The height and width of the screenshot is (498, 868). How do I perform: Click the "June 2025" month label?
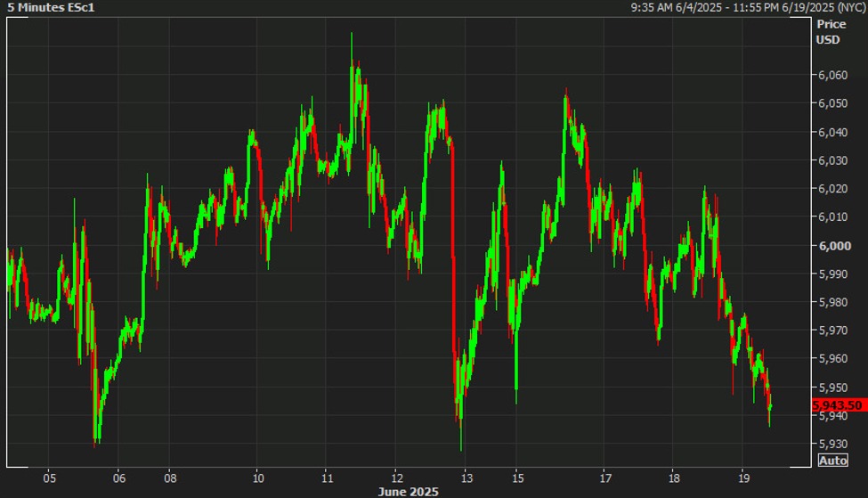pyautogui.click(x=409, y=491)
